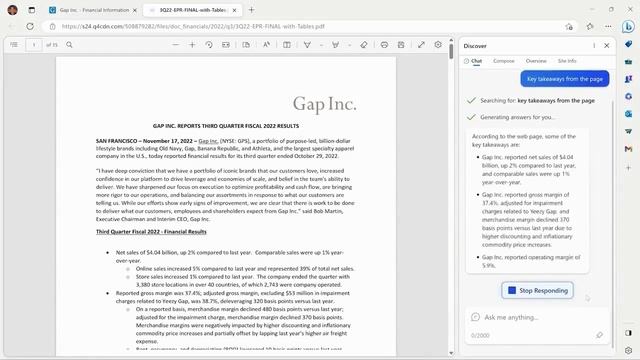
Task: Open browser extensions icon
Action: pos(590,27)
